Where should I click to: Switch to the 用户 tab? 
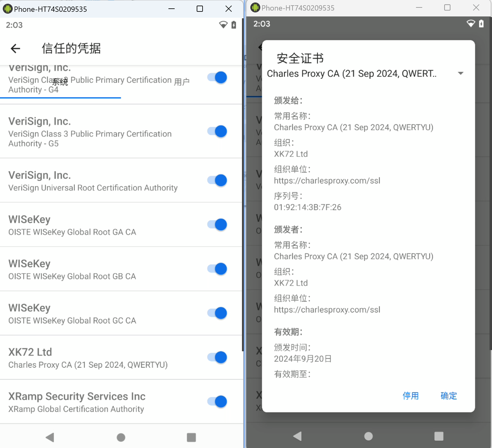[x=181, y=82]
